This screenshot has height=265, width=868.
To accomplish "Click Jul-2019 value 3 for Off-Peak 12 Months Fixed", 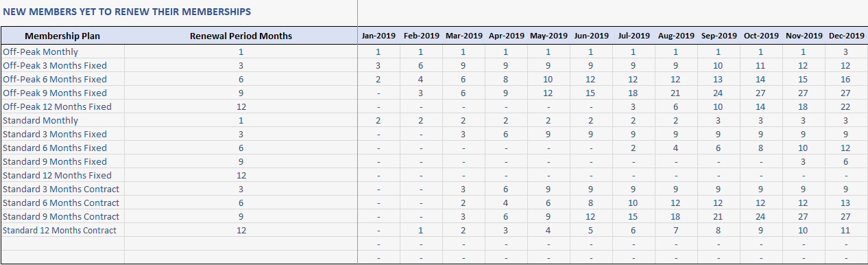I will (633, 106).
